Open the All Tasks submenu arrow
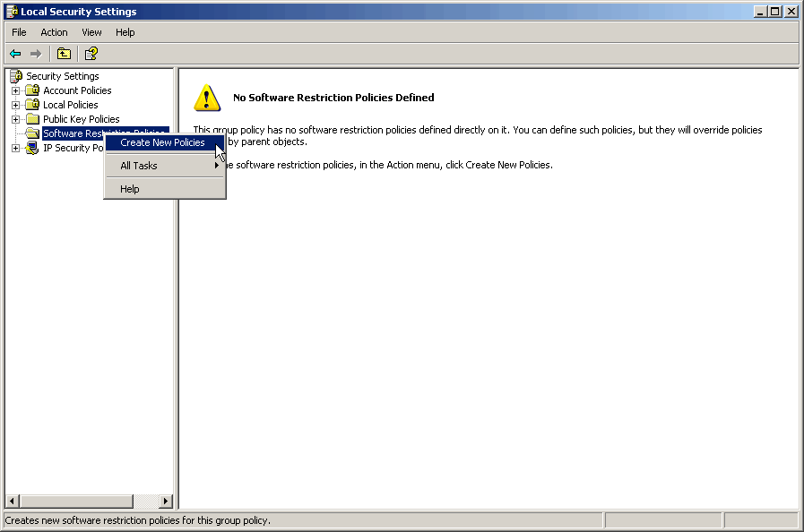804x532 pixels. pyautogui.click(x=217, y=166)
